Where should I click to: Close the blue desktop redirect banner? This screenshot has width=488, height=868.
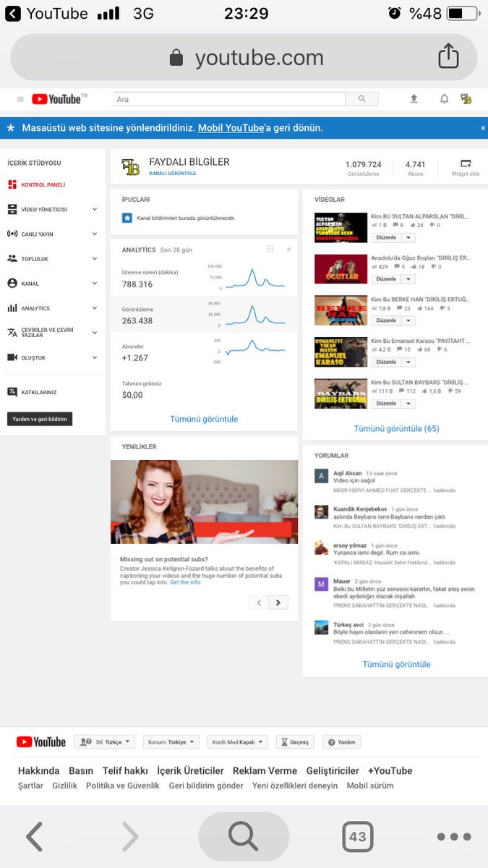pos(483,128)
